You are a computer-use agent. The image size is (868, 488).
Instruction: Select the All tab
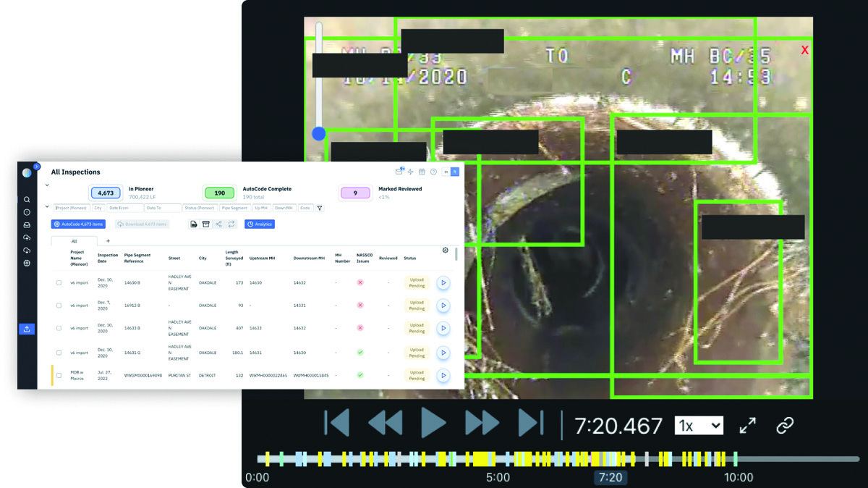[74, 241]
